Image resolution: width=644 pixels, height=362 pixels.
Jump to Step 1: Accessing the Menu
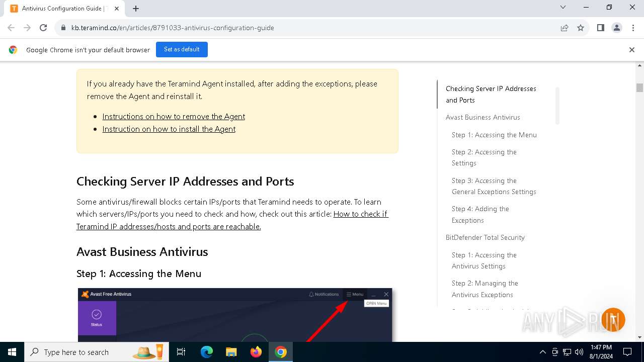coord(494,135)
